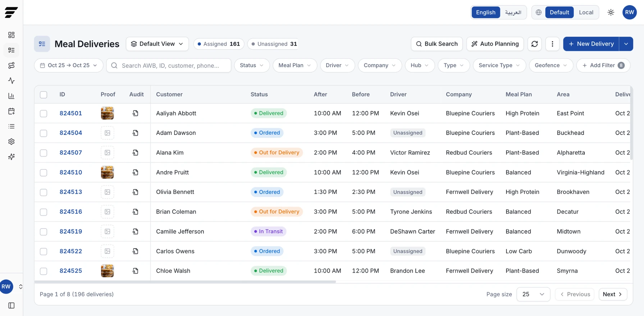Check the row for delivery 824519
This screenshot has height=316, width=644.
point(44,231)
